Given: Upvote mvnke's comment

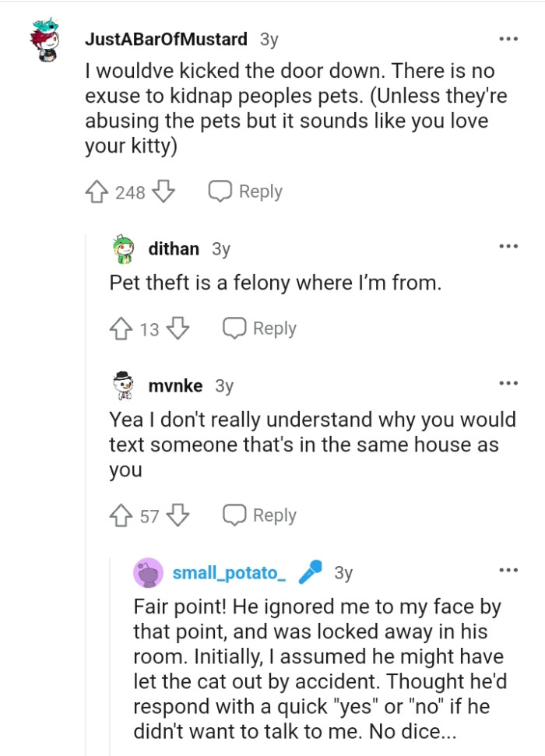Looking at the screenshot, I should point(121,515).
